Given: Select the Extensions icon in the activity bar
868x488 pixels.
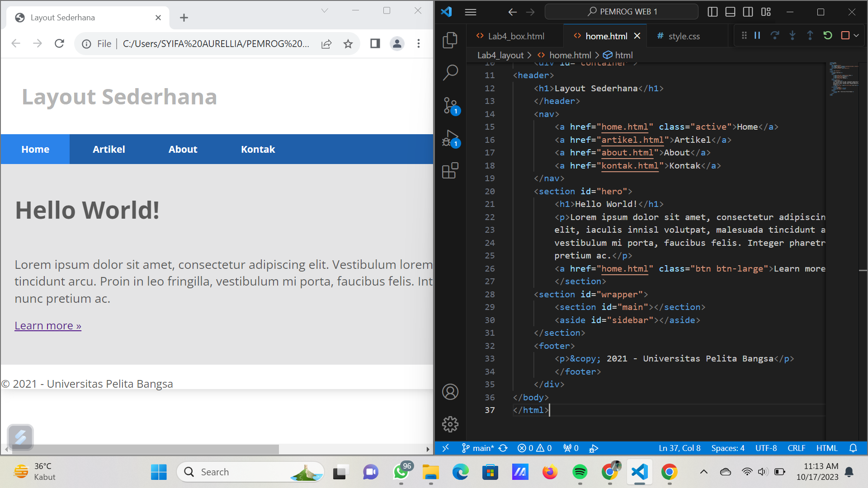Looking at the screenshot, I should click(451, 171).
